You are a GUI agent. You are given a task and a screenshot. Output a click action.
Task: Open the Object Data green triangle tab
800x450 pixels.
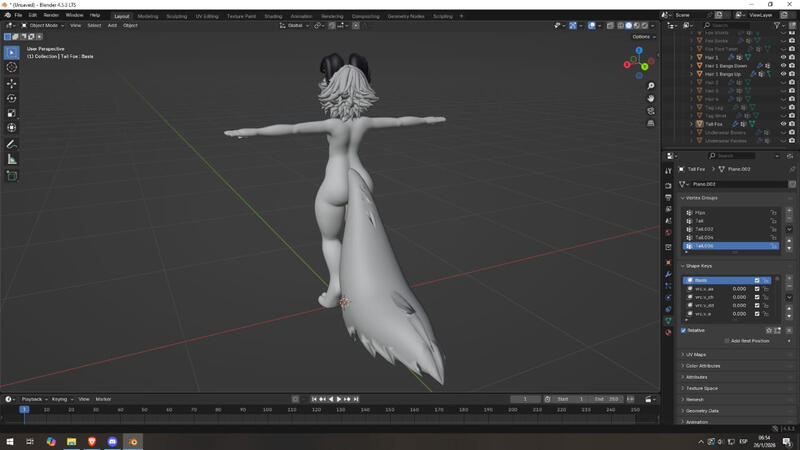[668, 320]
